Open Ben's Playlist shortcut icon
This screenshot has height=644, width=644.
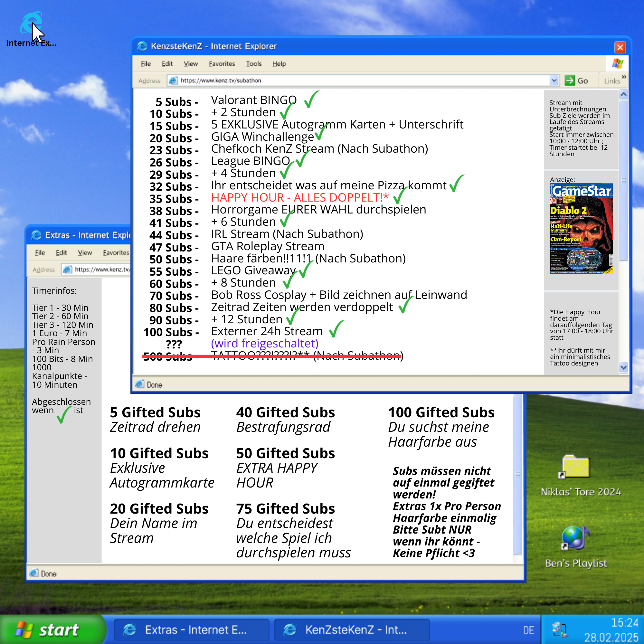click(575, 538)
